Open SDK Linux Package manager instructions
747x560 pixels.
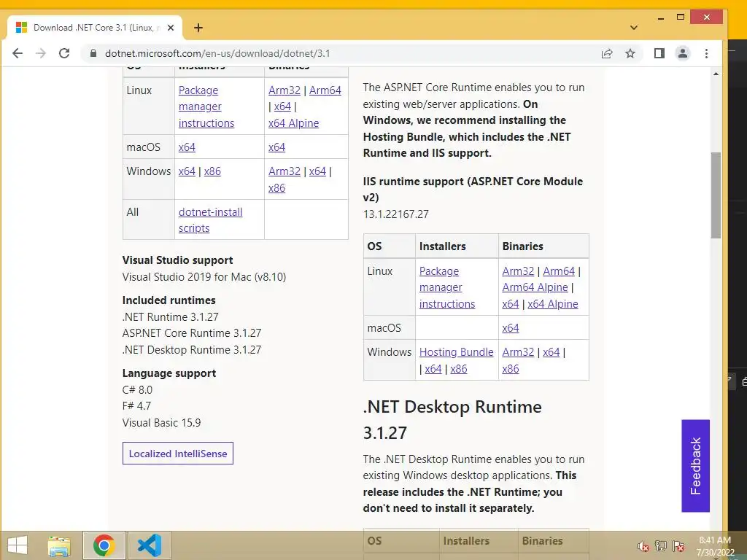206,106
